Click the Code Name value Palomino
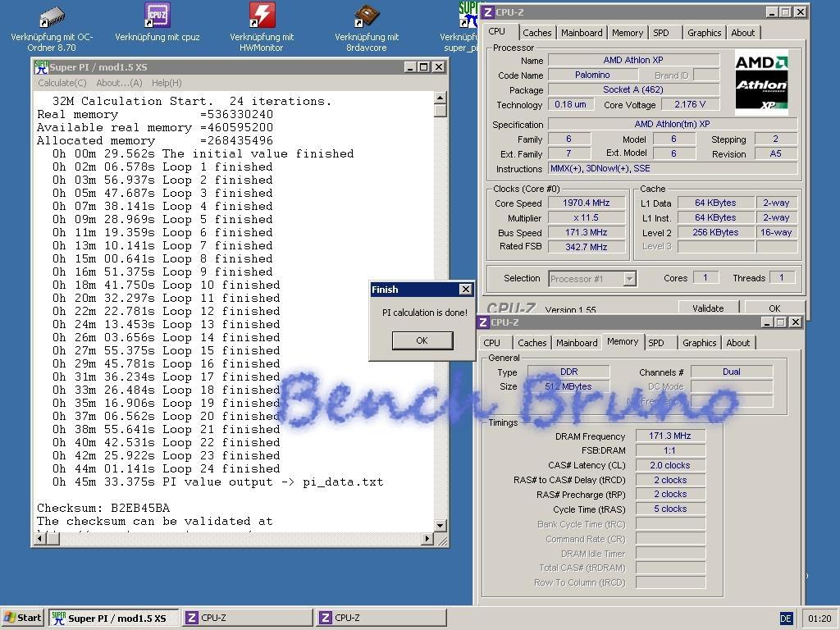 tap(592, 75)
